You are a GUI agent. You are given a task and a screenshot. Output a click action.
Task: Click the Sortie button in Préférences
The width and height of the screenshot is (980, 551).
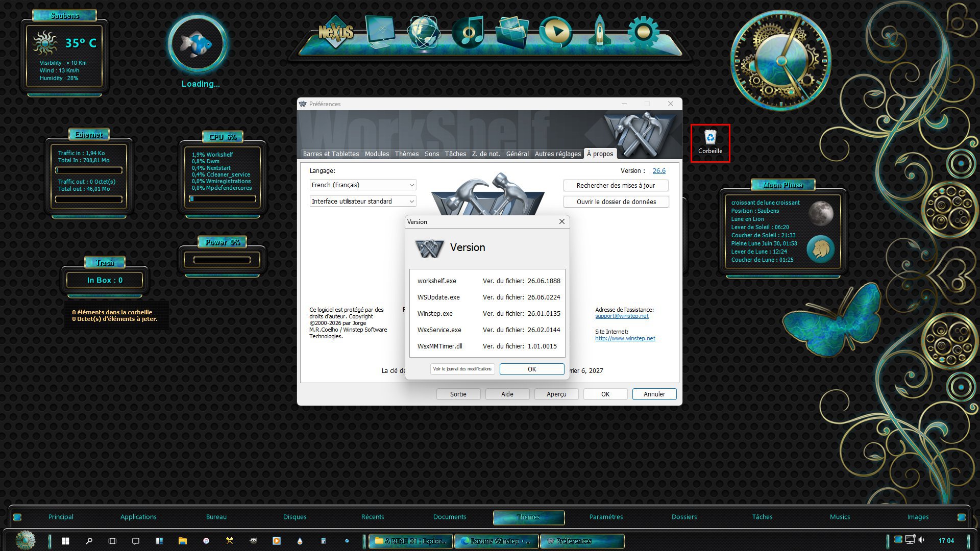[458, 394]
